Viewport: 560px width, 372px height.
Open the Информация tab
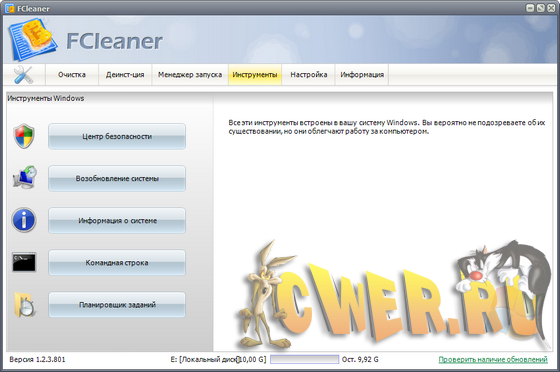pos(362,75)
